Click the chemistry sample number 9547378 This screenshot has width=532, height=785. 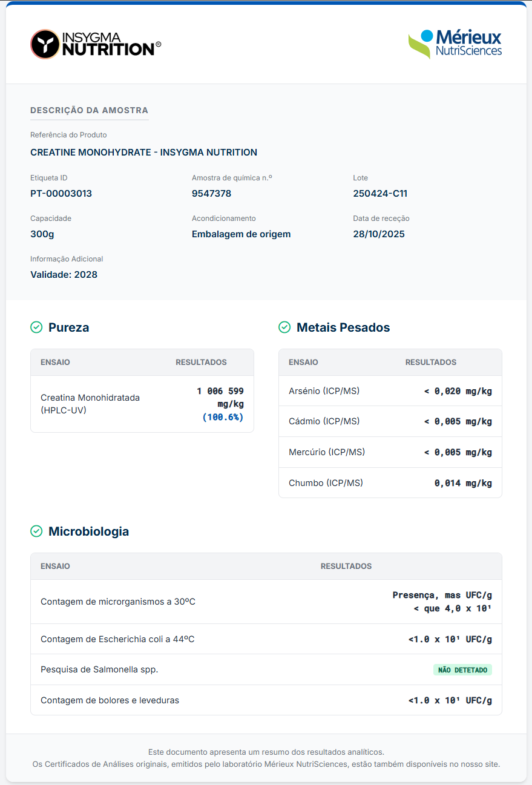point(211,194)
